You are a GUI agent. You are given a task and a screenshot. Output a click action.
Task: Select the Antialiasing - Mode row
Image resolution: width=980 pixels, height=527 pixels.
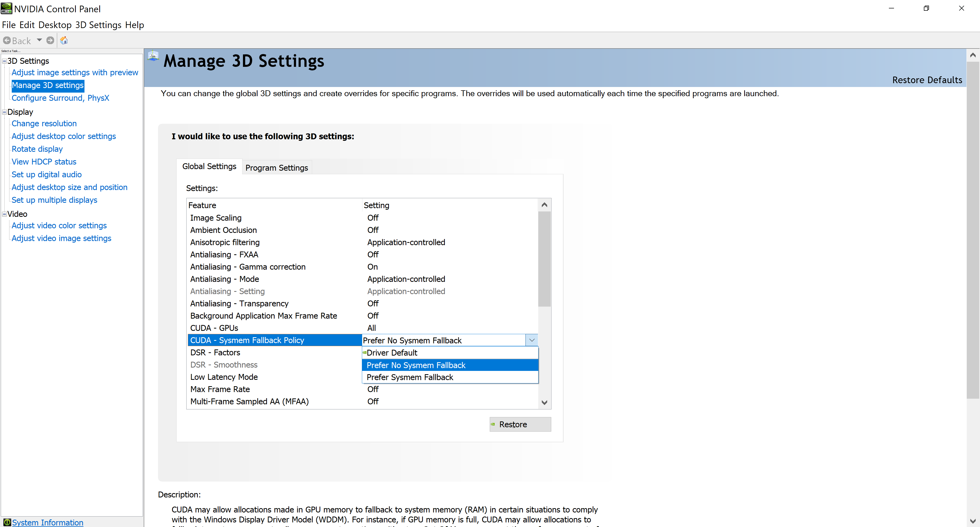[363, 279]
